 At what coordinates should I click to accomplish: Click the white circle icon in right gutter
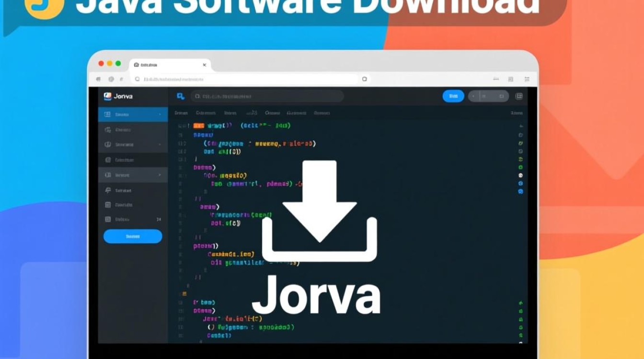[520, 175]
